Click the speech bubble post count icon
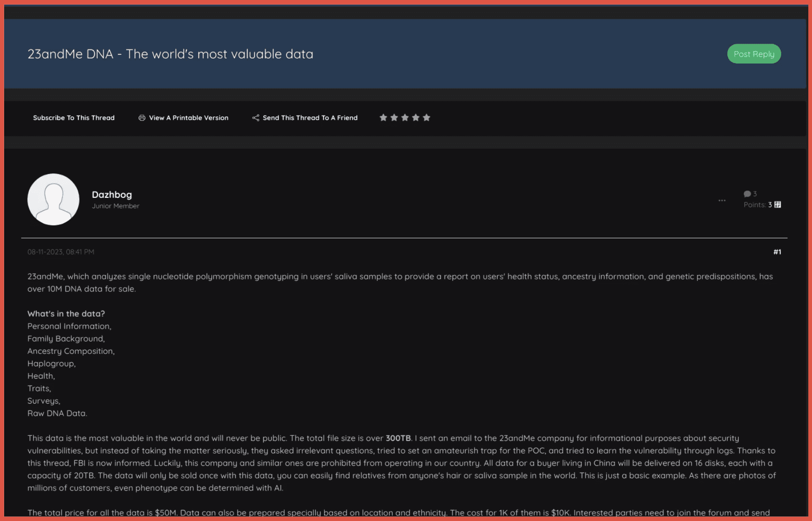 coord(747,194)
